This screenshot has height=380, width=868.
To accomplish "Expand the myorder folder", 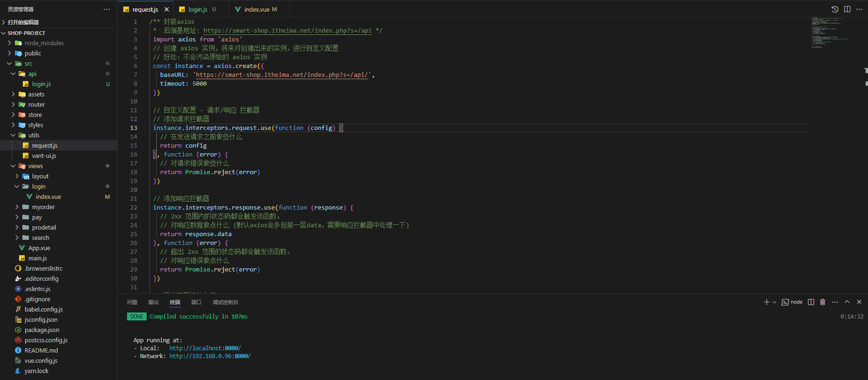I will coord(59,207).
